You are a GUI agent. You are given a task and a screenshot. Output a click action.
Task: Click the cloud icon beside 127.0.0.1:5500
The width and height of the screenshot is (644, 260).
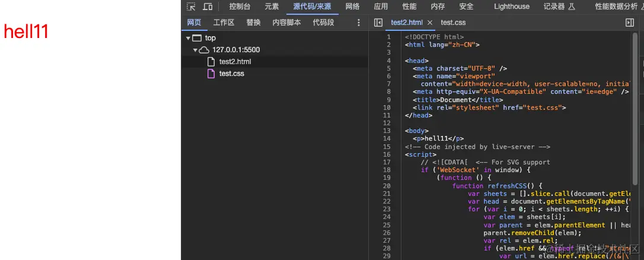pos(204,50)
